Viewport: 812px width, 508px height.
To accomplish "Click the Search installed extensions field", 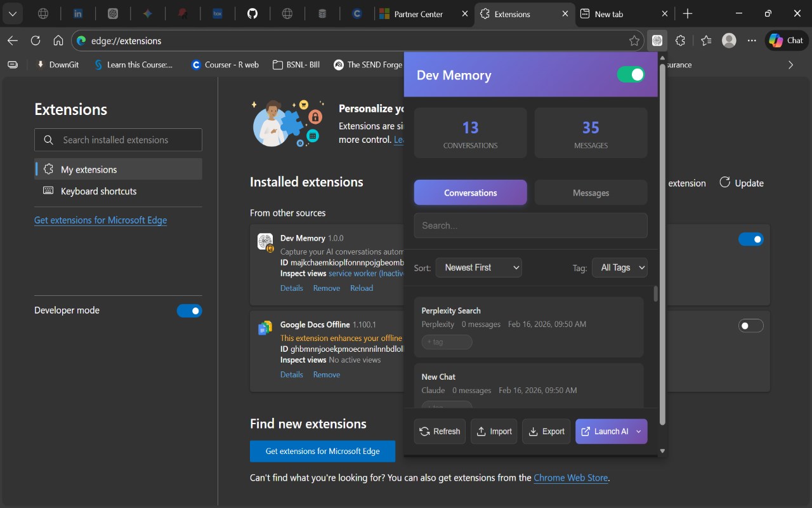I will 118,140.
